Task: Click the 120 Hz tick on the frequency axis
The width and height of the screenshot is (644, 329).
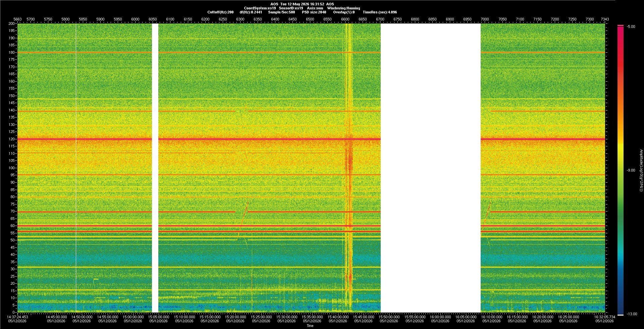Action: click(12, 139)
